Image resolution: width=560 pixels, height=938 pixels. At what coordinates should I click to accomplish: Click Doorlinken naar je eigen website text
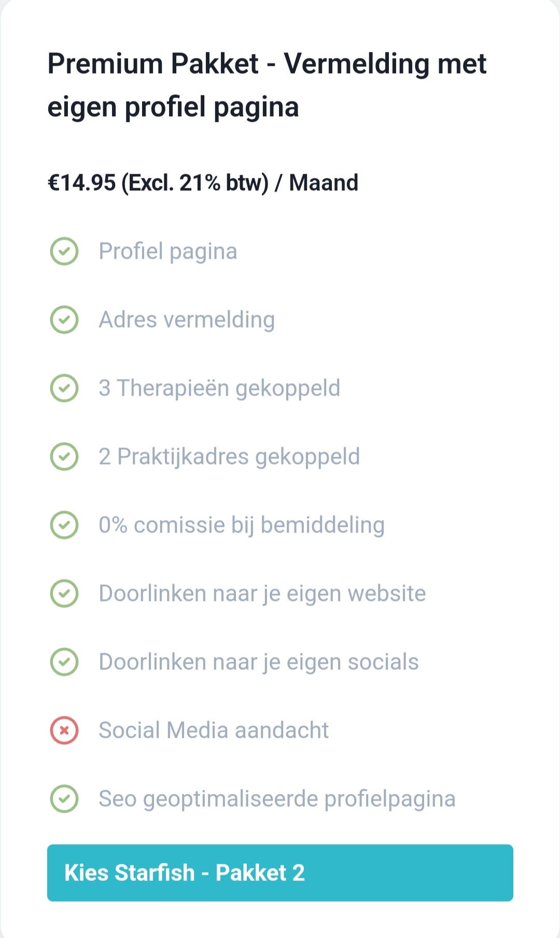[262, 594]
